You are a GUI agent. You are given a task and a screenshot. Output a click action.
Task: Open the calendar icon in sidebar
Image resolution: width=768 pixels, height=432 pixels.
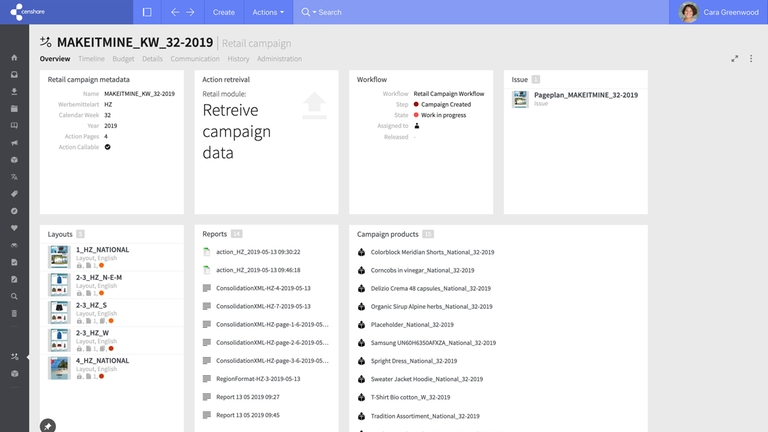click(14, 109)
